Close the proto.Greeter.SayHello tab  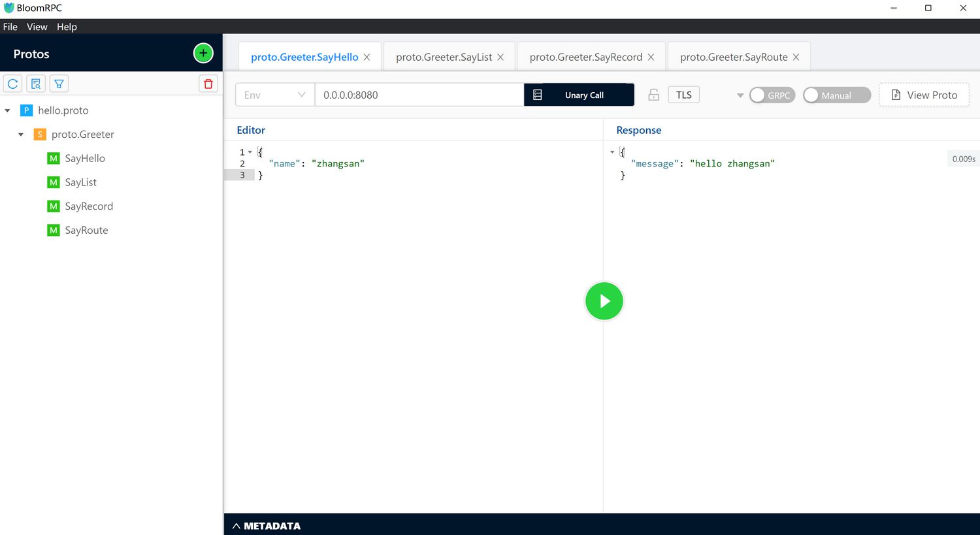coord(367,57)
